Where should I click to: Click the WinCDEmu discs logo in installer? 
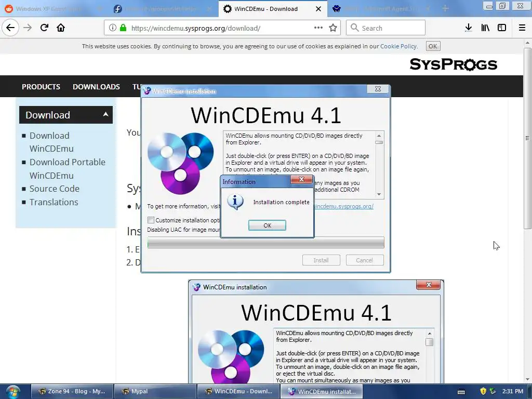pyautogui.click(x=180, y=163)
